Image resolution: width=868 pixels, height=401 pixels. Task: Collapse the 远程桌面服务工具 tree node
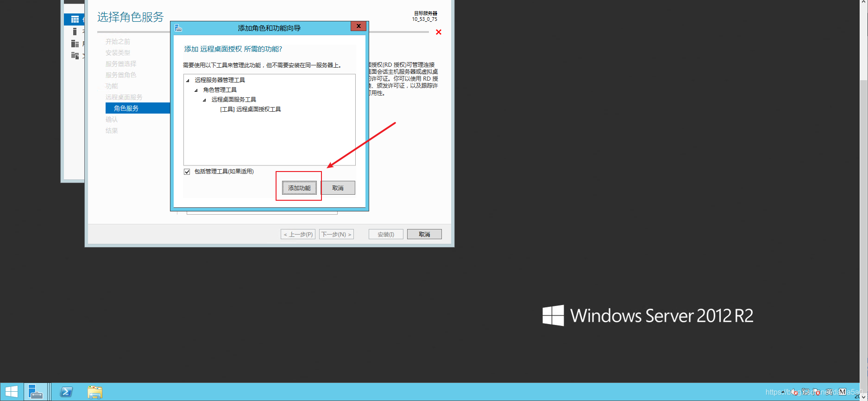(x=204, y=100)
